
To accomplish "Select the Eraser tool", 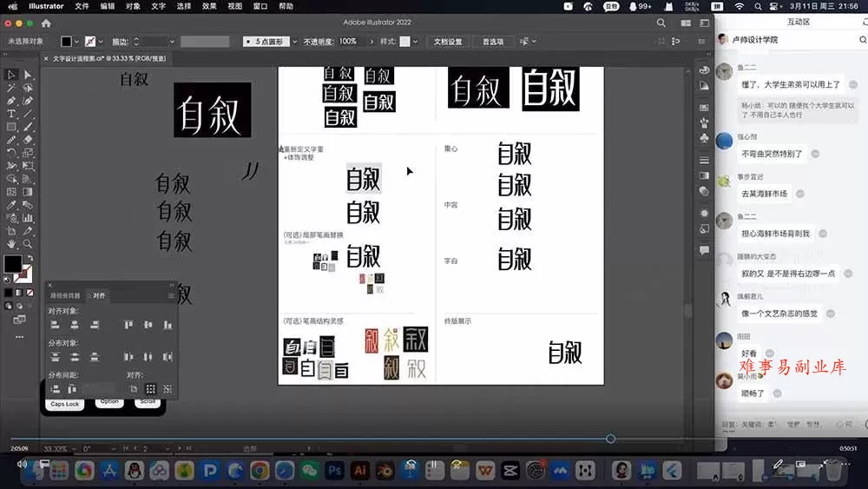I will pos(28,140).
